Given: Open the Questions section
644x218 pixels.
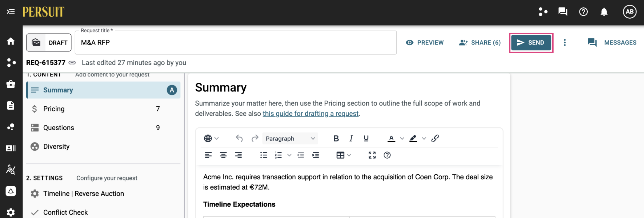Looking at the screenshot, I should [x=103, y=128].
